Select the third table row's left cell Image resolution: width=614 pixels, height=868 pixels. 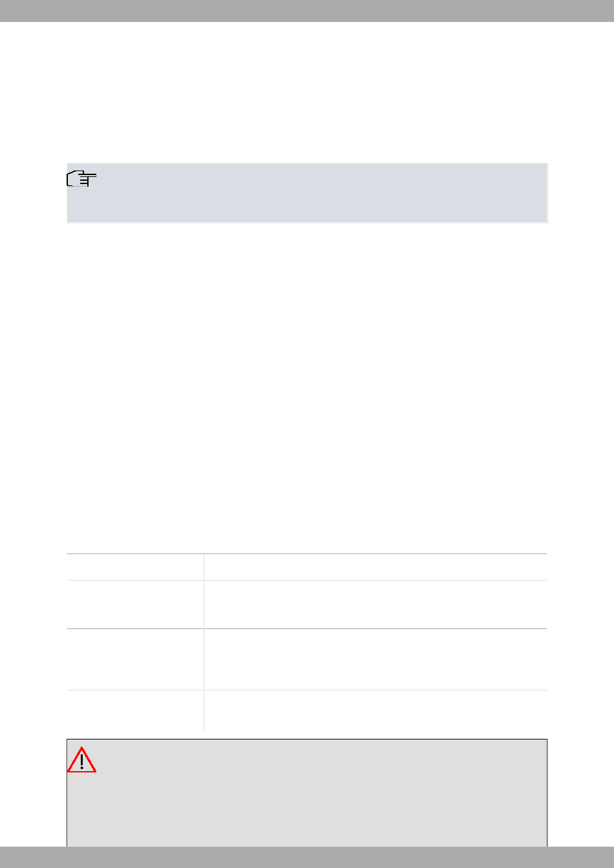coord(135,659)
